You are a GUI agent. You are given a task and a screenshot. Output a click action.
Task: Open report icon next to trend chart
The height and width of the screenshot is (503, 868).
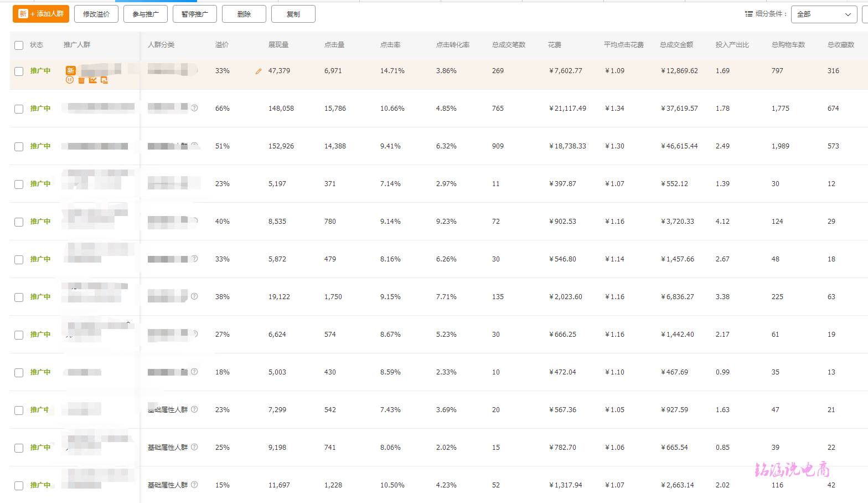104,80
